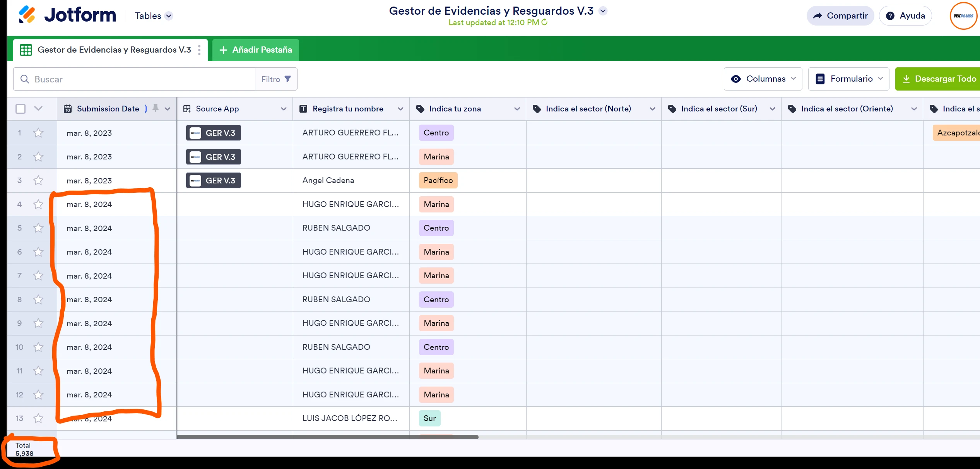Star row 1 as favorite
The width and height of the screenshot is (980, 469).
pos(38,133)
